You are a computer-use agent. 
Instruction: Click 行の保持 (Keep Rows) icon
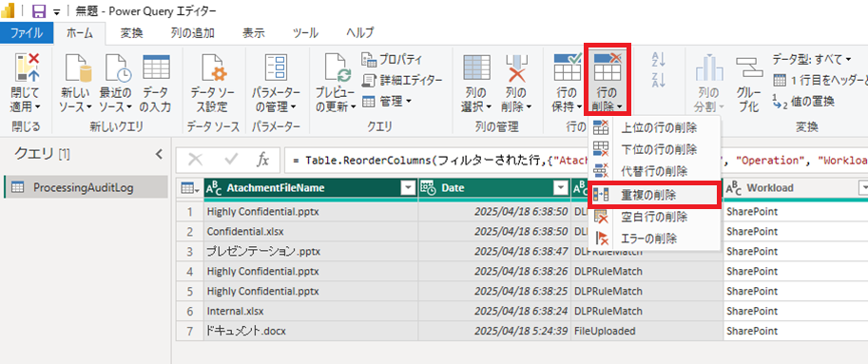click(x=567, y=67)
